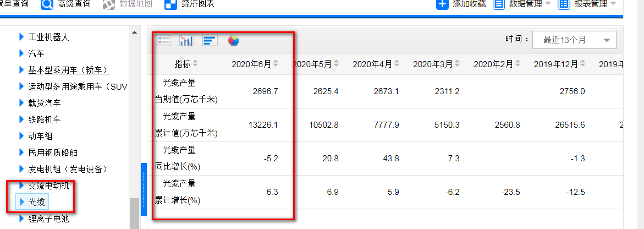Select 基本型乘用车（轿车） in the tree
The width and height of the screenshot is (644, 229).
coord(69,70)
